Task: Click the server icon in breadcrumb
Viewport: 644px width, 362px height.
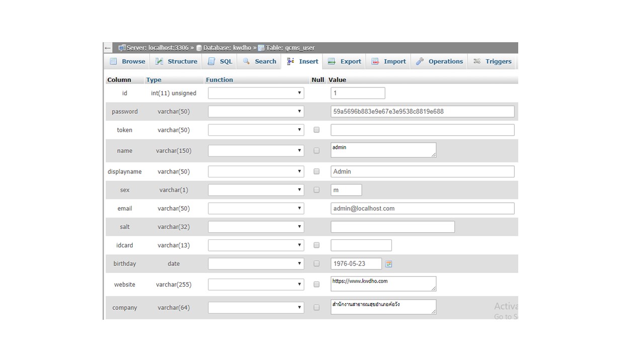Action: 122,48
